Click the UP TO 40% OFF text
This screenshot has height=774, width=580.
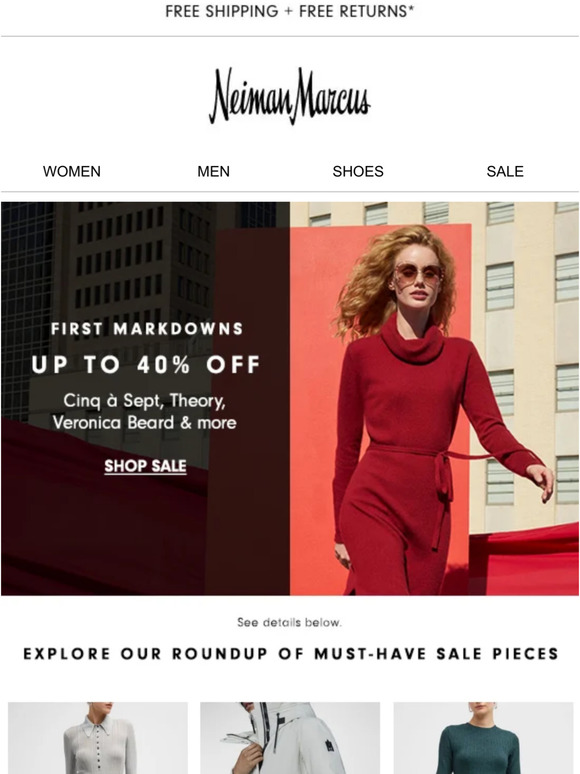pyautogui.click(x=146, y=365)
